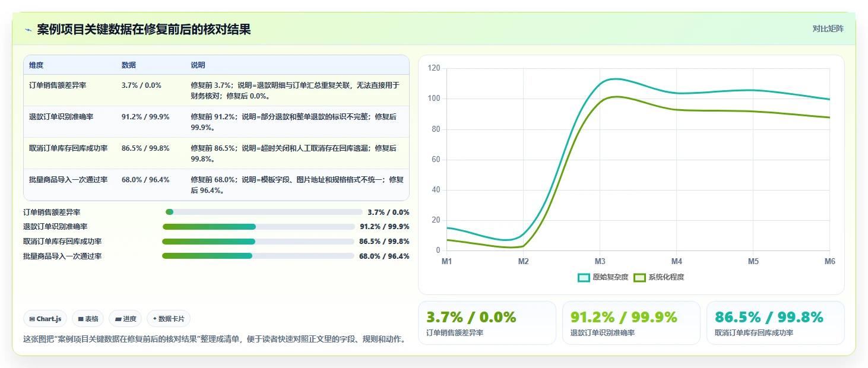Viewport: 868px width, 368px height.
Task: Click the 120 y-axis label
Action: (434, 68)
